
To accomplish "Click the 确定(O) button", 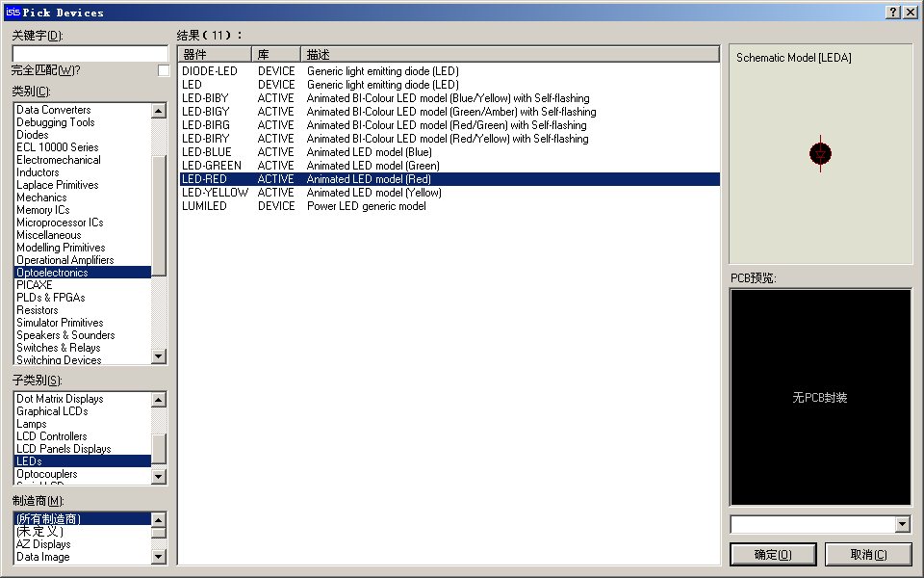I will (x=773, y=555).
